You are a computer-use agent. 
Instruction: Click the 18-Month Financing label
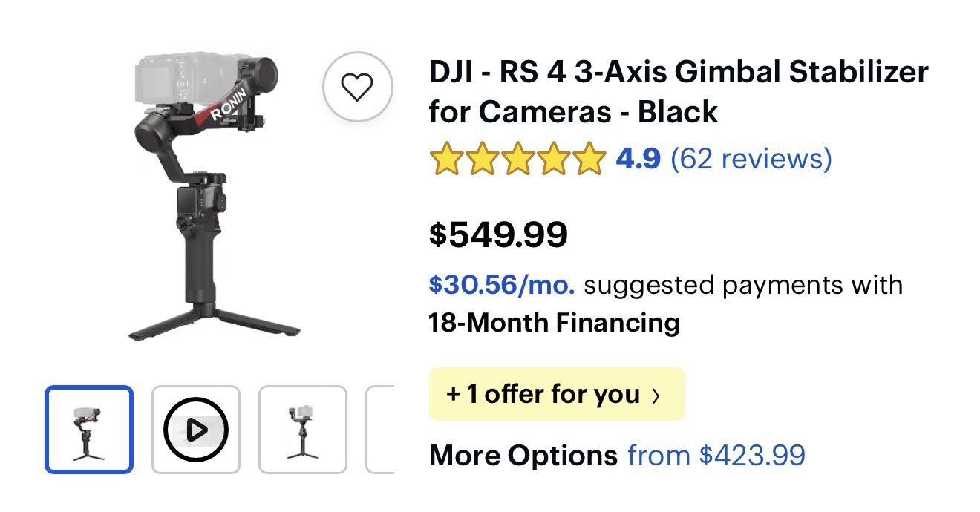tap(553, 323)
